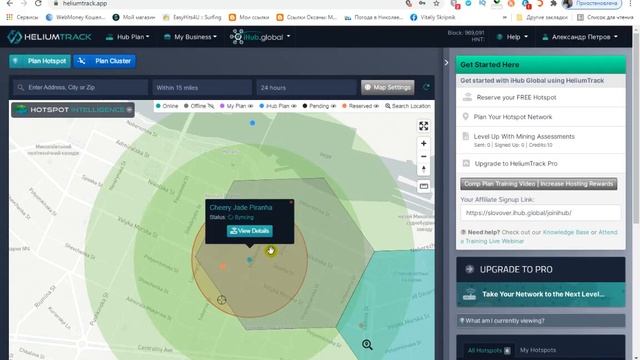Open the Knowledge Base link

coord(566,232)
